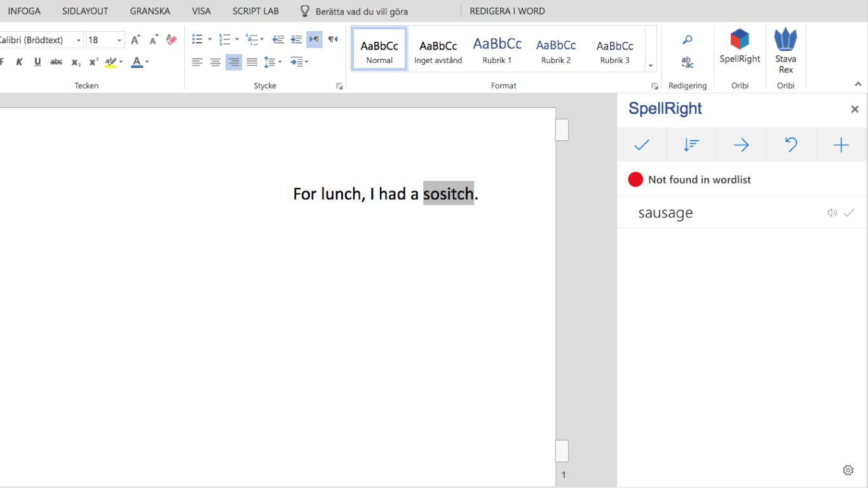Shrink font size with the smaller A icon
The height and width of the screenshot is (488, 868).
(154, 40)
